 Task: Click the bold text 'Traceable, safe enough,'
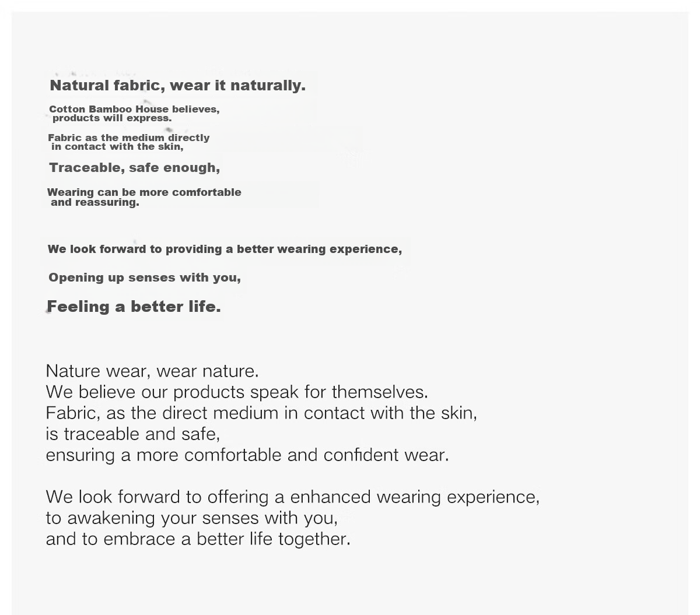pos(135,168)
